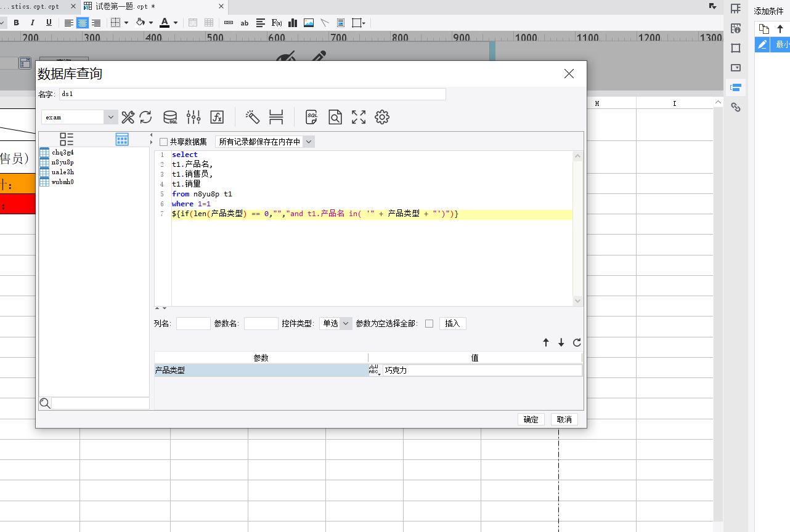This screenshot has width=790, height=532.
Task: Refresh the parameter list
Action: point(577,343)
